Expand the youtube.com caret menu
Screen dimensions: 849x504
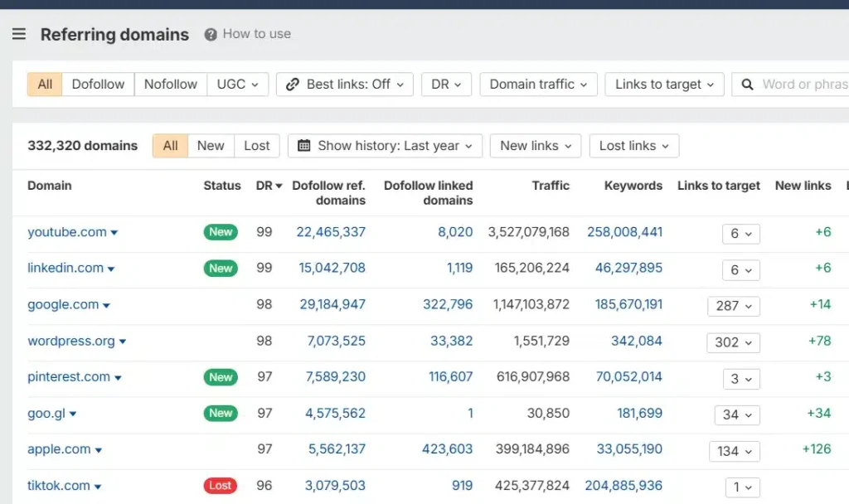coord(114,233)
